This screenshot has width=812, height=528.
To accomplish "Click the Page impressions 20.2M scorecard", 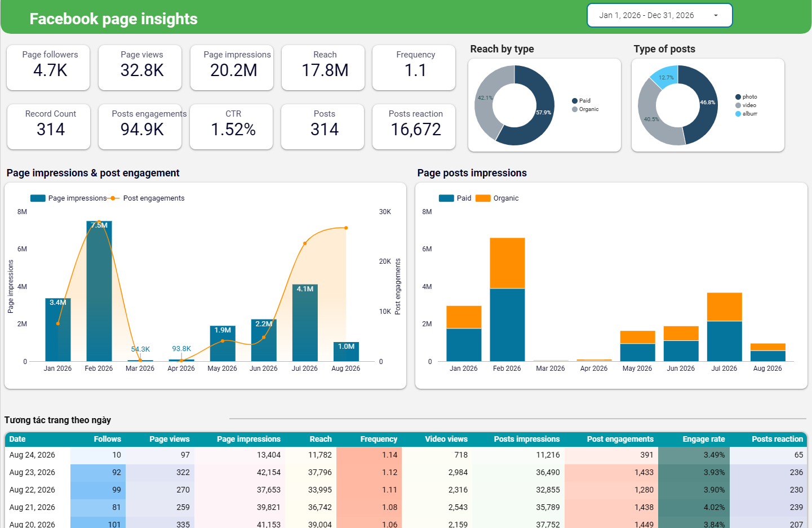I will (x=232, y=68).
